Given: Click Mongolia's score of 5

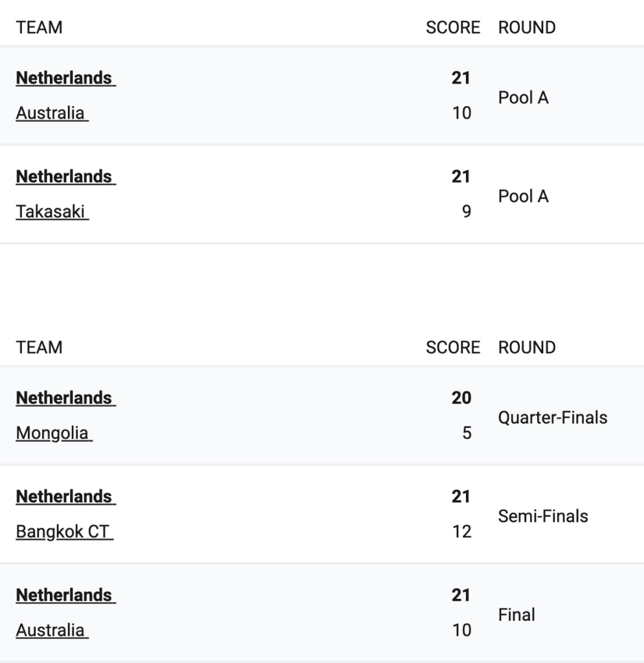Looking at the screenshot, I should point(467,433).
